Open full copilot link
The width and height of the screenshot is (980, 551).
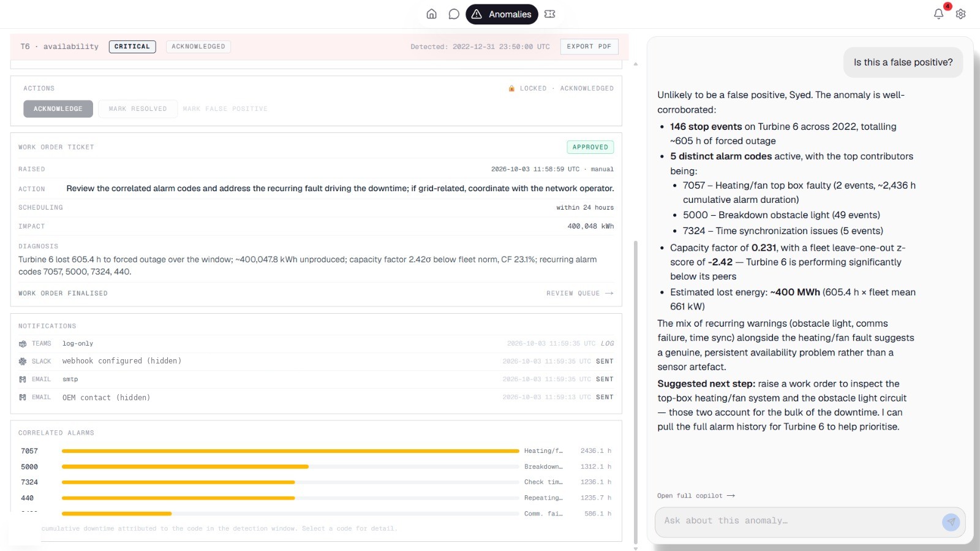pos(696,496)
